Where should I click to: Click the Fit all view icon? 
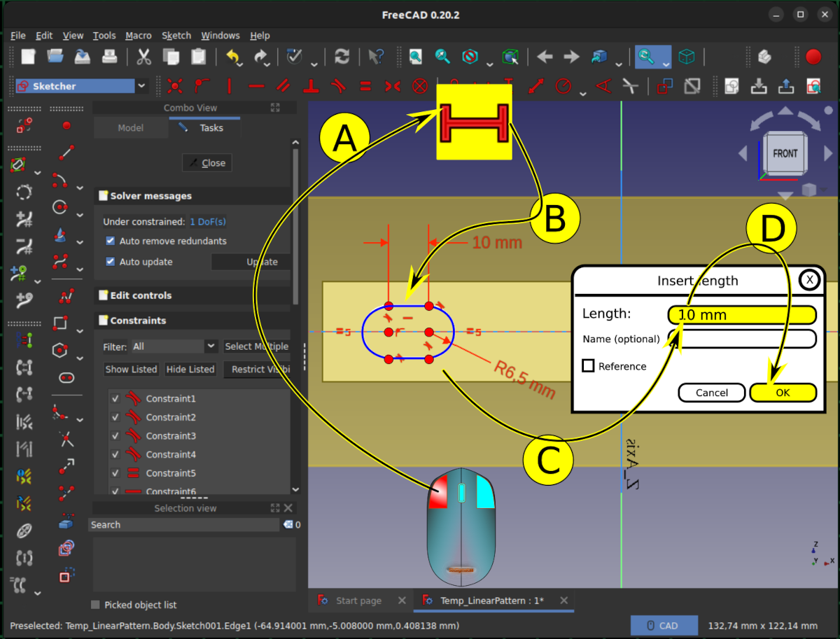(x=416, y=57)
